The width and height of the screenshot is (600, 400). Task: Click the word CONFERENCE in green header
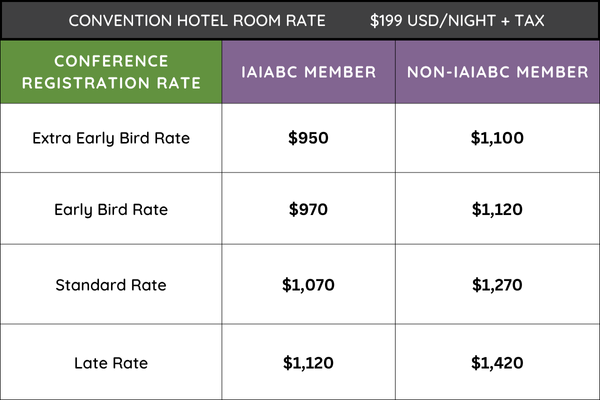point(111,61)
